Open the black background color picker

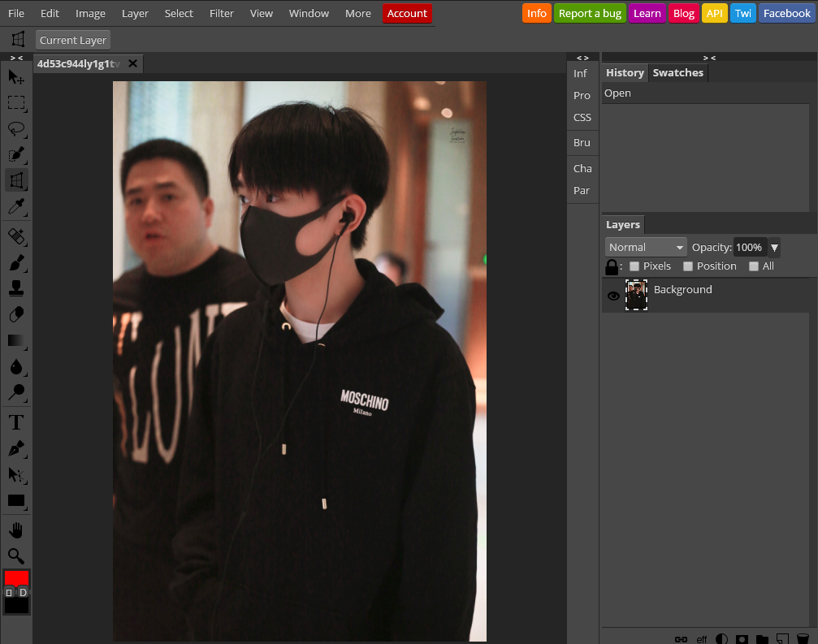click(16, 605)
